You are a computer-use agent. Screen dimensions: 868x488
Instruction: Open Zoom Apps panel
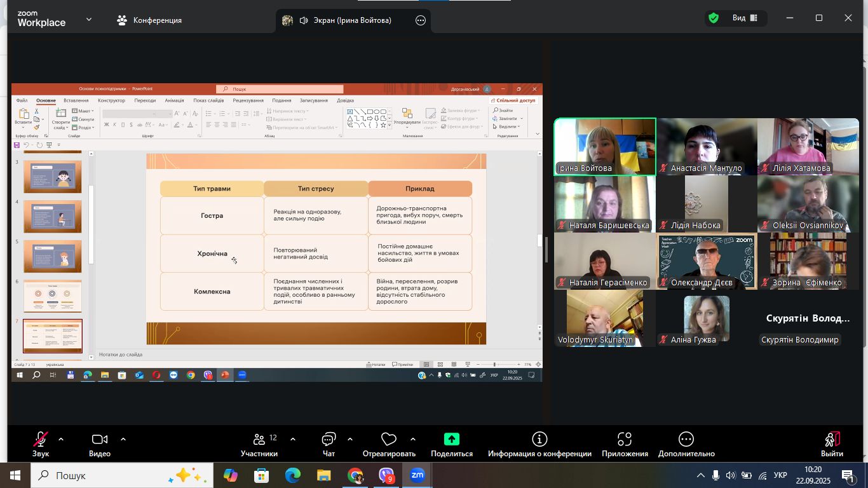(625, 444)
